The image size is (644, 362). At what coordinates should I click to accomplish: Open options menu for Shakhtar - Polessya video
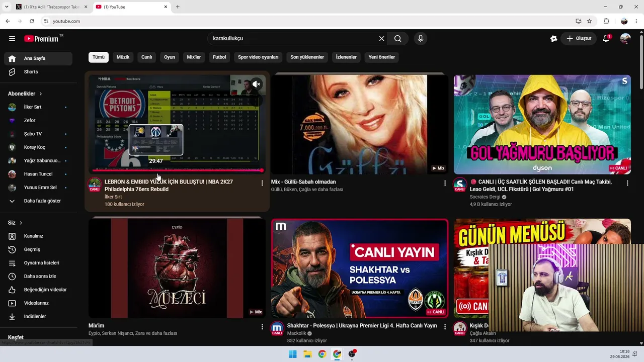(445, 327)
